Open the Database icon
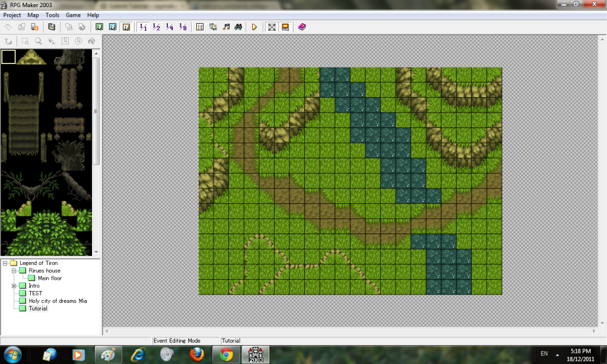607x364 pixels. [200, 27]
